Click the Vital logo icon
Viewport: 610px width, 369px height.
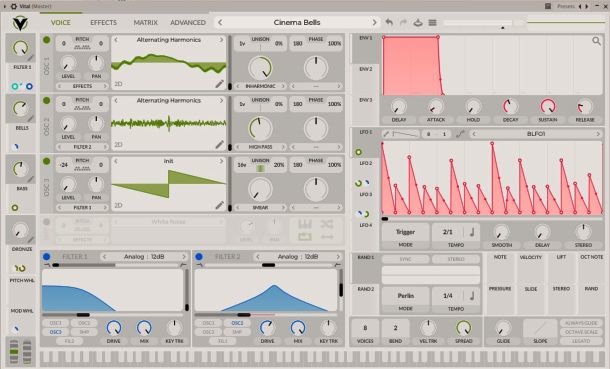pos(20,23)
